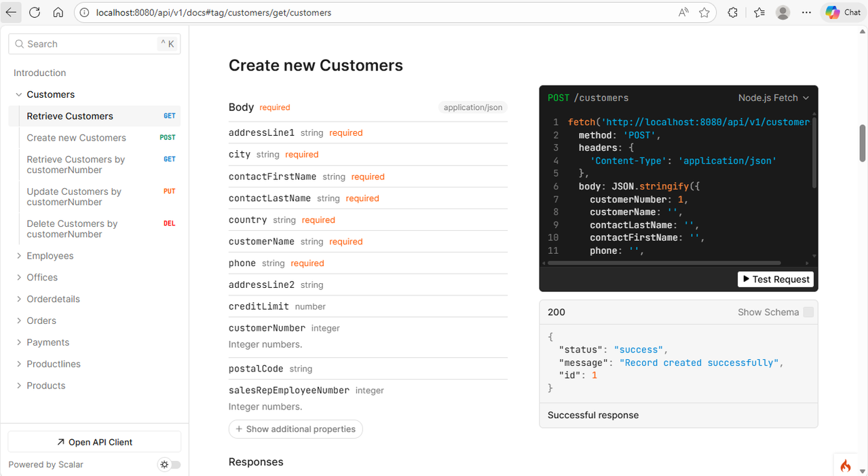The height and width of the screenshot is (476, 868).
Task: Click the flame icon at bottom right
Action: [846, 466]
